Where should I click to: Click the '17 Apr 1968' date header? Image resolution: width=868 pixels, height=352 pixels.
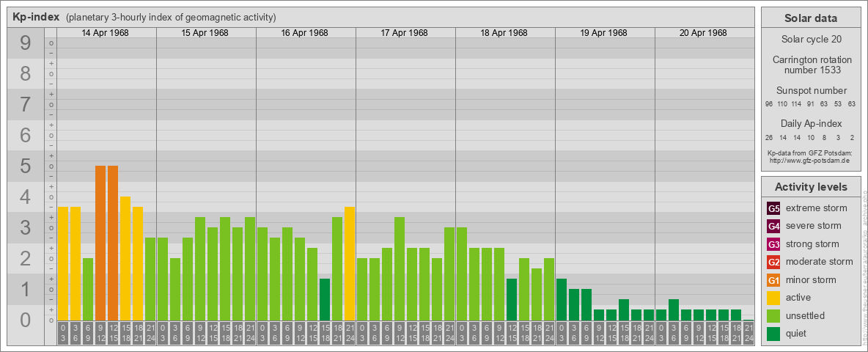pos(404,33)
